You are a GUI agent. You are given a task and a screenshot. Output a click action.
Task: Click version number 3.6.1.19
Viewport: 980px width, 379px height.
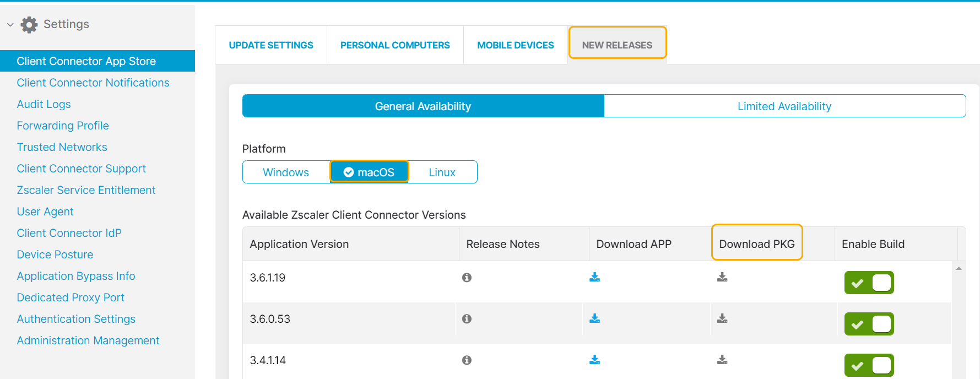click(x=268, y=278)
